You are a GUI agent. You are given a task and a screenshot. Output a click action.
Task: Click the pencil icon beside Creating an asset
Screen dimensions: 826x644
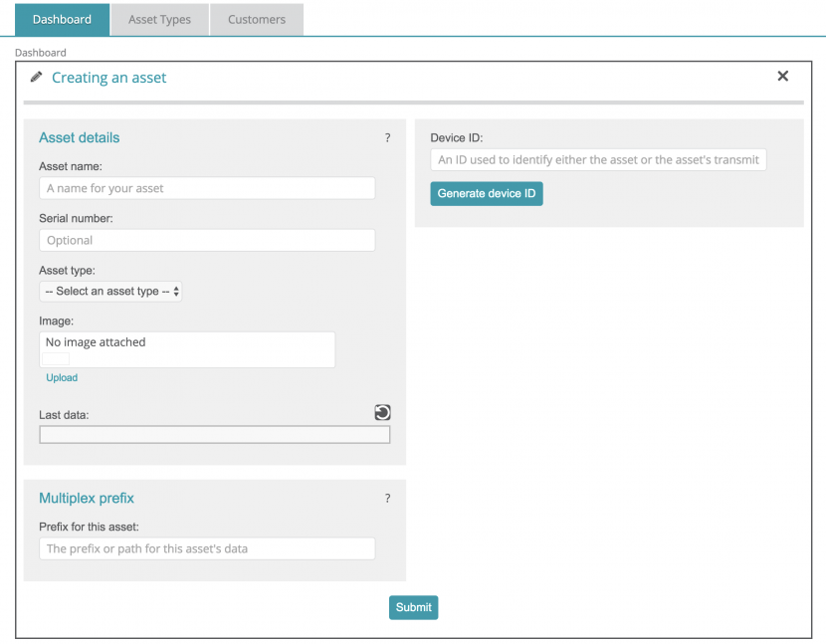point(37,77)
